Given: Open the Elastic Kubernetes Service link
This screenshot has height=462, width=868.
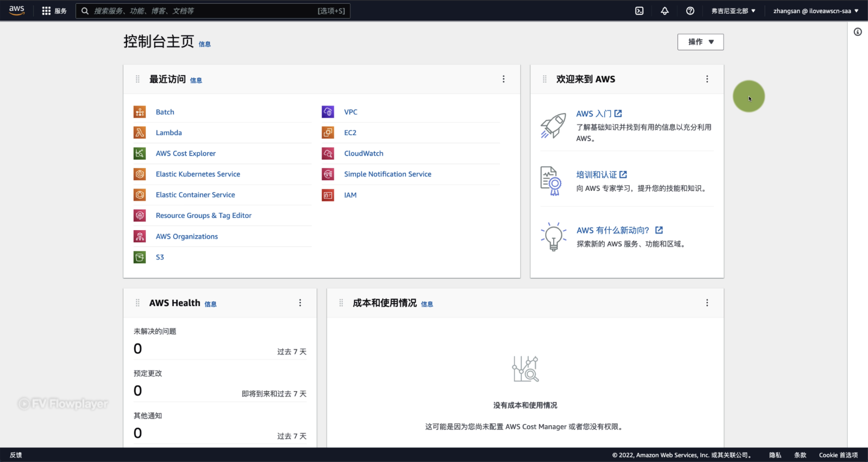Looking at the screenshot, I should (x=198, y=174).
